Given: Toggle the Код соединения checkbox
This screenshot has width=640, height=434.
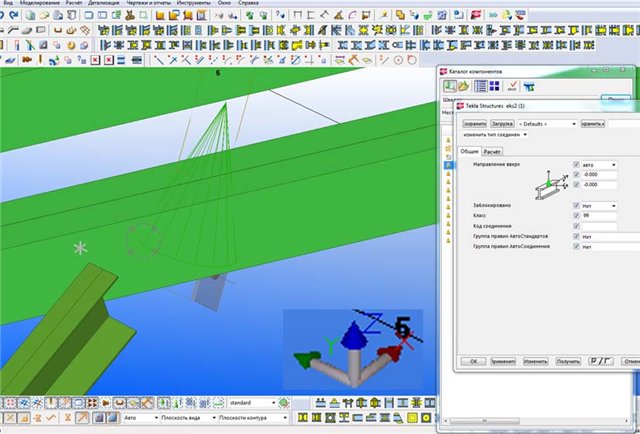Looking at the screenshot, I should click(577, 226).
